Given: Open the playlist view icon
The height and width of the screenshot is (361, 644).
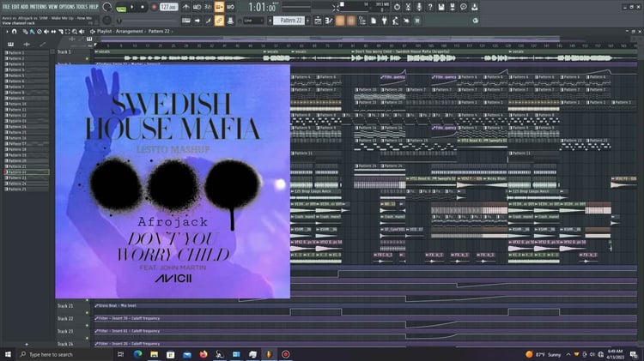Looking at the screenshot, I should (318, 21).
